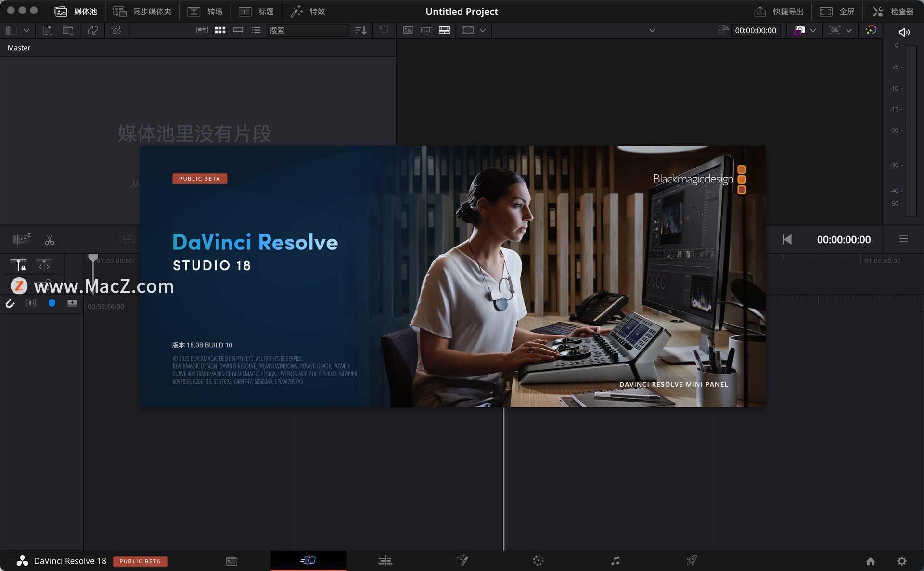The image size is (924, 571).
Task: Open the project manager home icon
Action: [x=870, y=561]
